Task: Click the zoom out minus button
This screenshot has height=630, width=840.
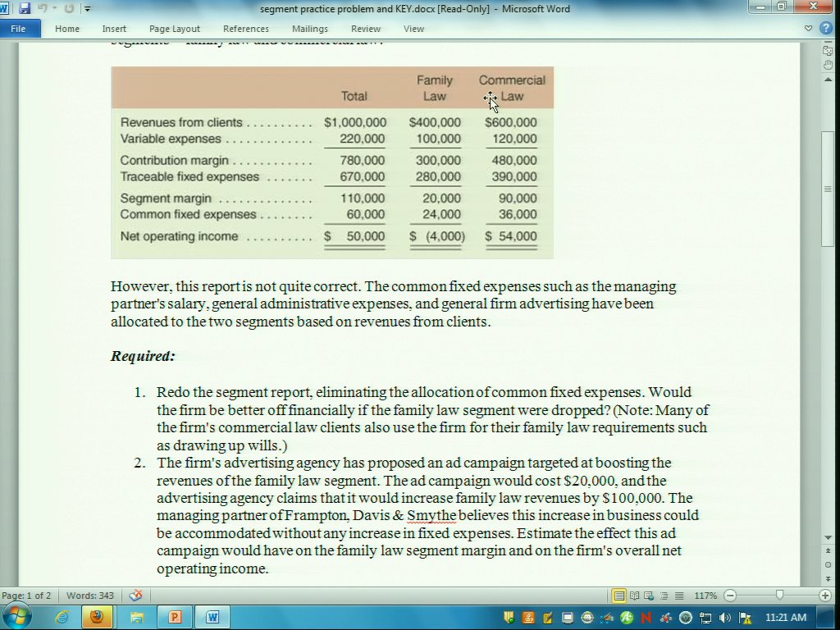Action: (x=730, y=596)
